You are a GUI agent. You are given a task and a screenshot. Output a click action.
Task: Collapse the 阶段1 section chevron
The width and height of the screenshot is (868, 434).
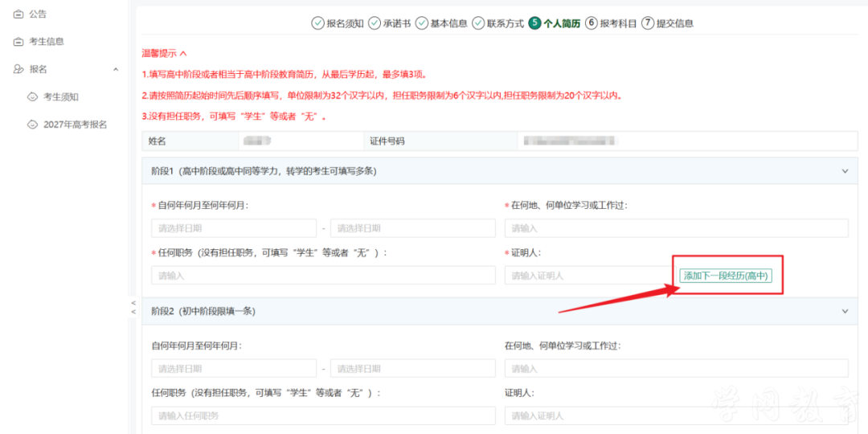[x=845, y=171]
